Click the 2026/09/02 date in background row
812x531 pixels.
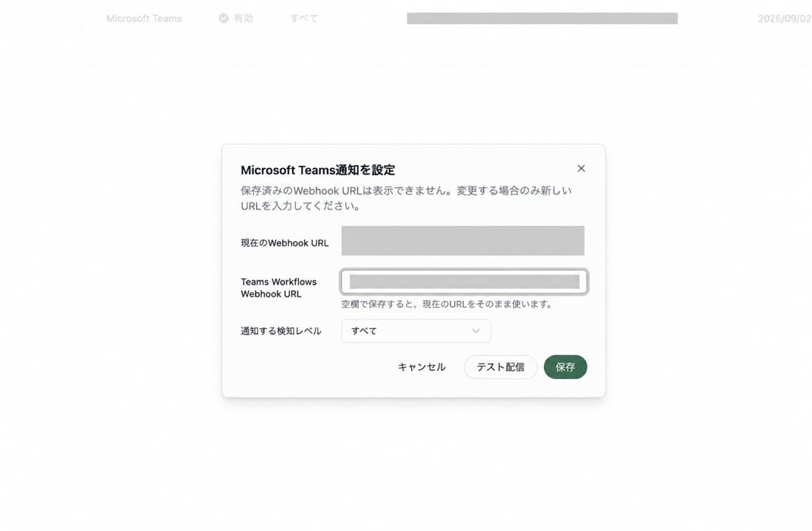coord(785,18)
